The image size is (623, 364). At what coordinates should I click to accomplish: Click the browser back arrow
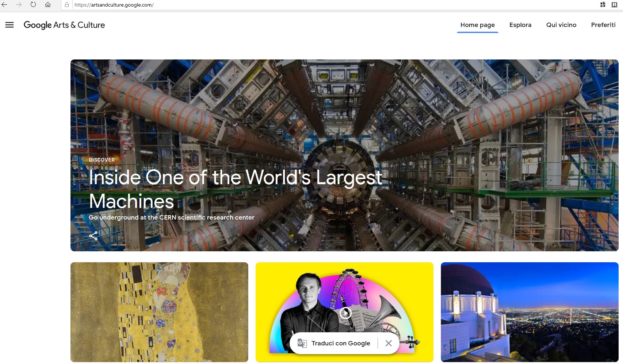[x=5, y=5]
